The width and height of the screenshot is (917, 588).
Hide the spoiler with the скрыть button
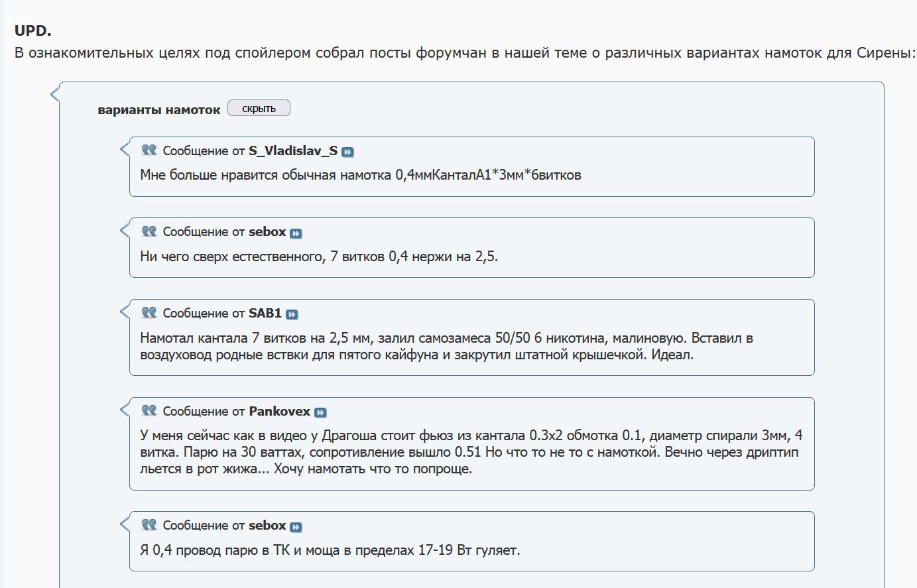coord(259,108)
